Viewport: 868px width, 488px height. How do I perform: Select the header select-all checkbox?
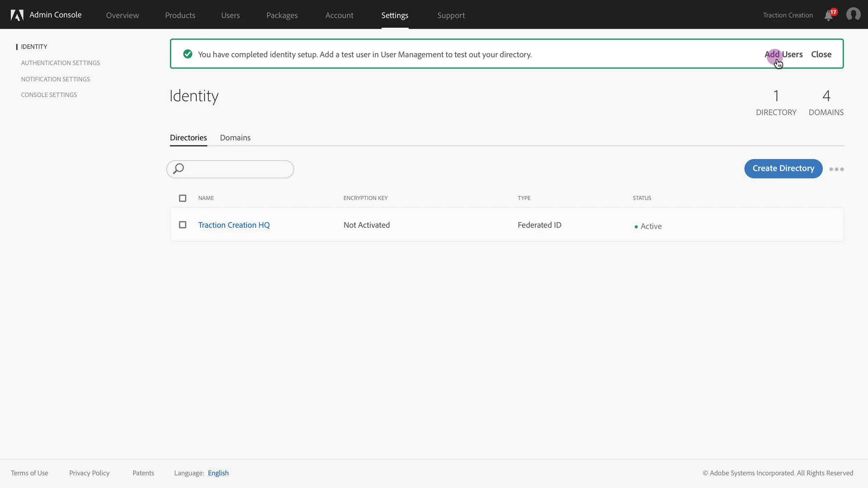pyautogui.click(x=182, y=198)
